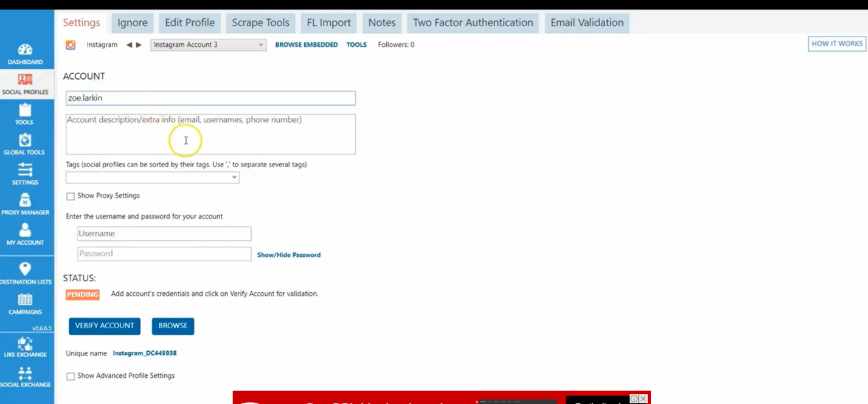The width and height of the screenshot is (868, 404).
Task: Go to the next account arrow
Action: 139,45
